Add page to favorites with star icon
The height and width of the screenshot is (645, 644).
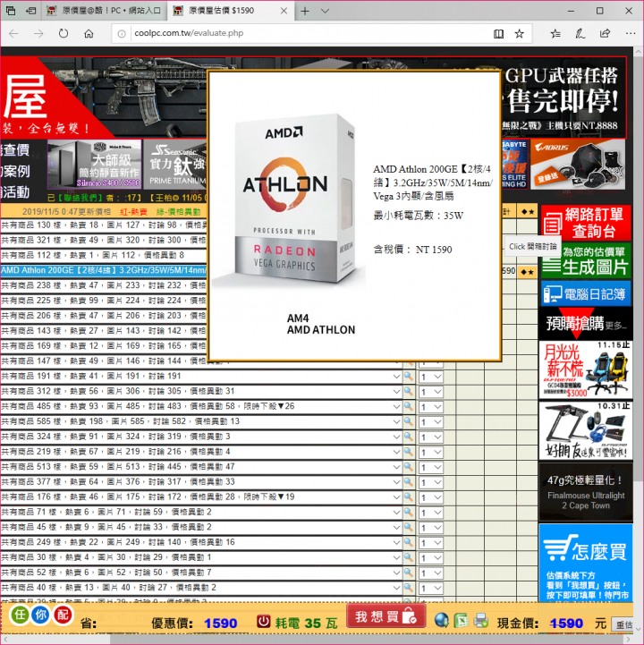pos(520,33)
